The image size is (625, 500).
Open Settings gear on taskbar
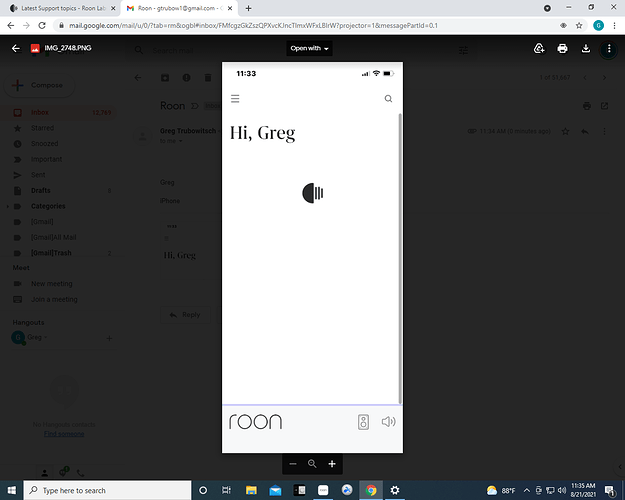click(395, 490)
